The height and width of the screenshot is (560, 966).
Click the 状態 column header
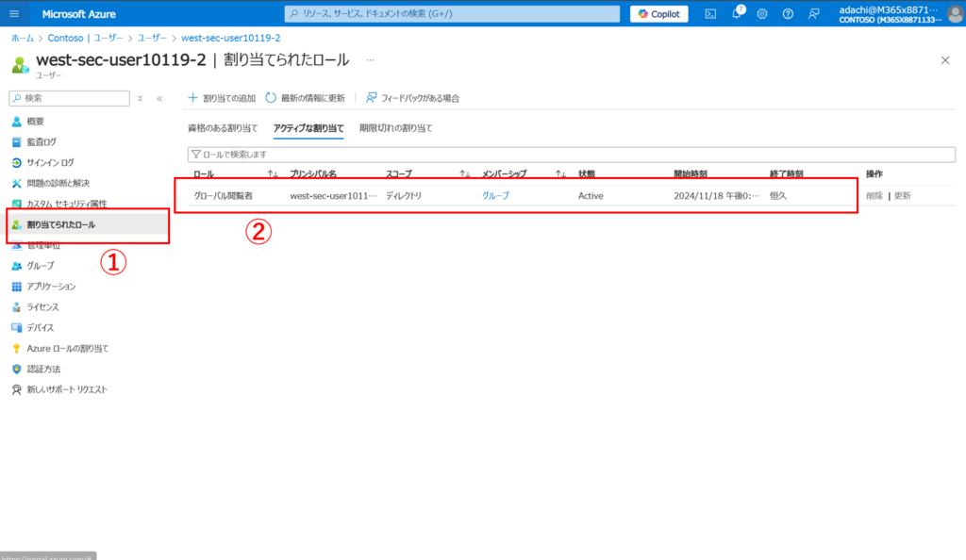click(587, 174)
